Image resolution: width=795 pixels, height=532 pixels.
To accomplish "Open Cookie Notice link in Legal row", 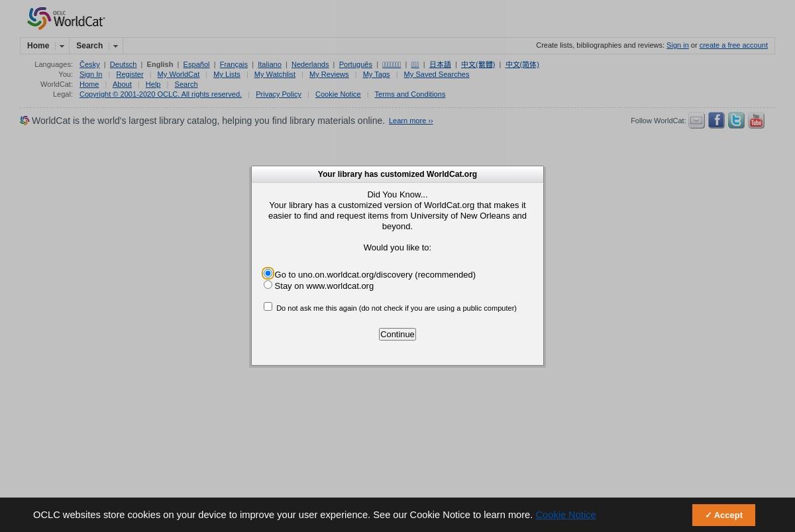I will tap(338, 94).
